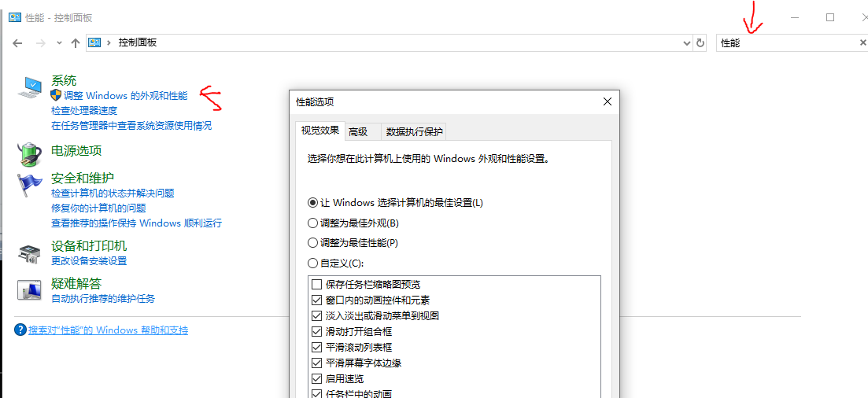
Task: Click the 设备和打印机 printer icon
Action: pos(30,253)
